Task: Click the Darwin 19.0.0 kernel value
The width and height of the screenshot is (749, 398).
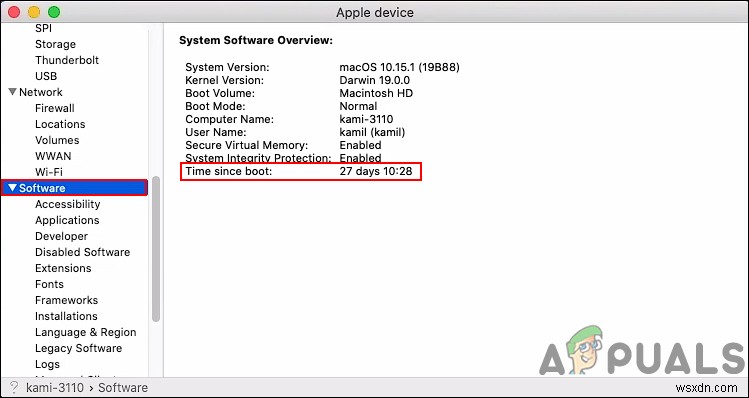Action: [374, 80]
